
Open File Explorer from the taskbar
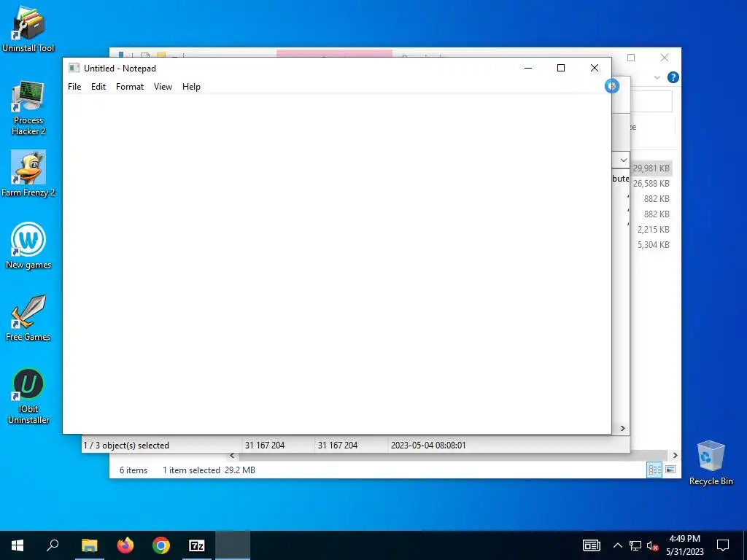[89, 545]
